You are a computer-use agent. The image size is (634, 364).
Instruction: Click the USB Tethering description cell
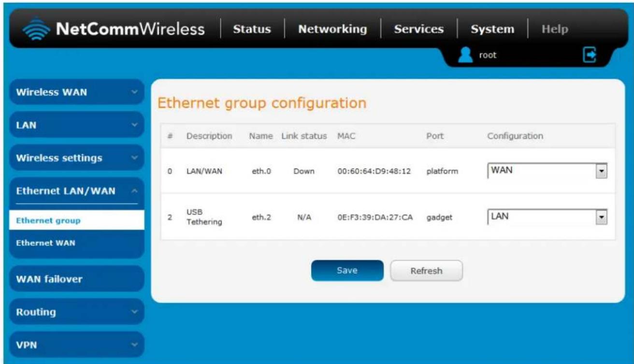204,217
